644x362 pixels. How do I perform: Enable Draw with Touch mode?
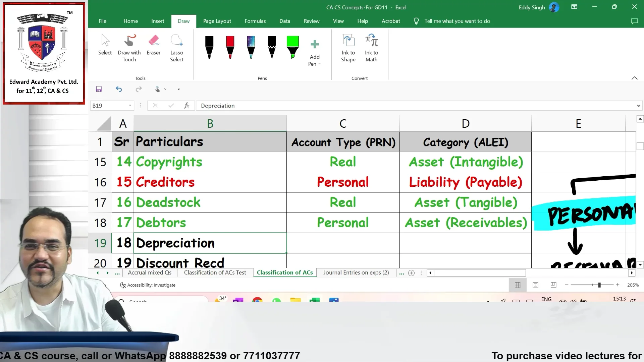point(129,47)
